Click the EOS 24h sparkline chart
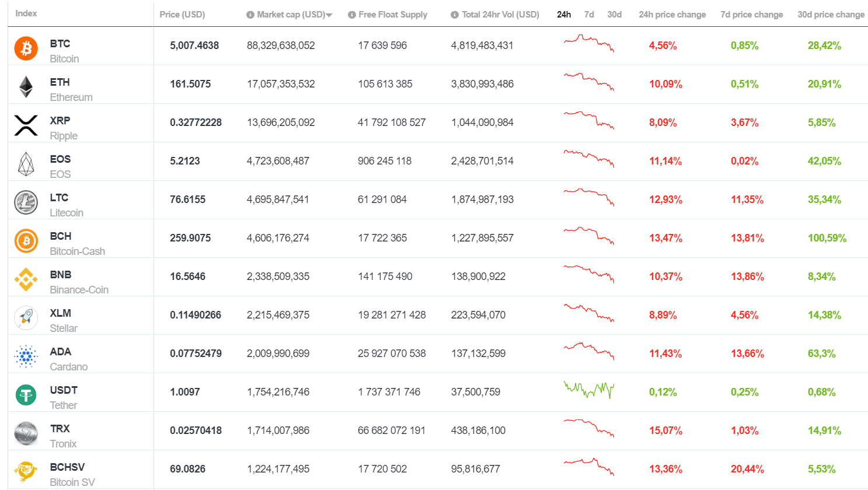This screenshot has width=868, height=490. point(589,159)
